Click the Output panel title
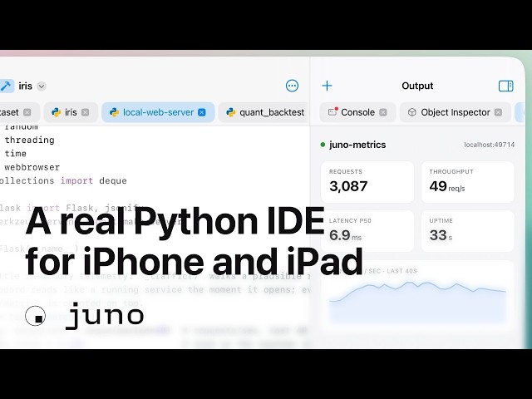This screenshot has height=399, width=532. [x=417, y=86]
